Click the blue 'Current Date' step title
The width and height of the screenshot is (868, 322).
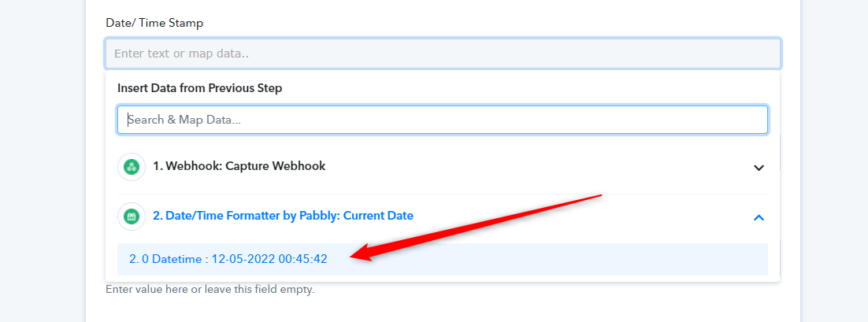(378, 216)
